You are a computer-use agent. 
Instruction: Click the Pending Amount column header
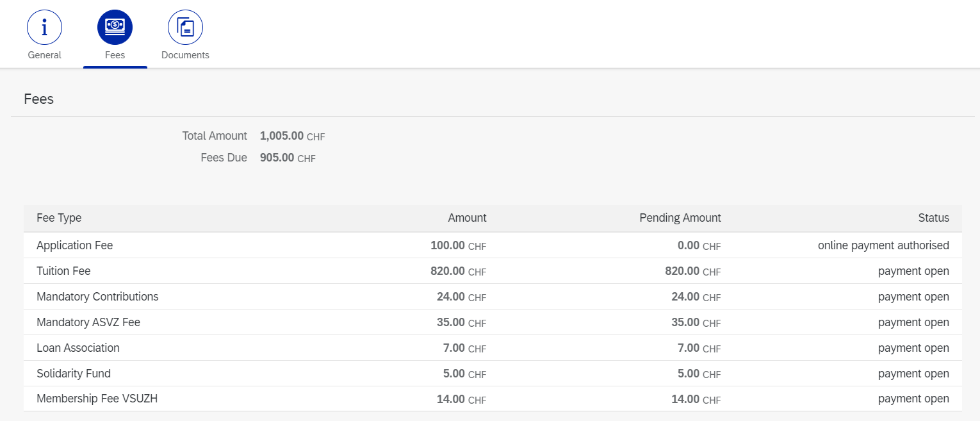point(680,218)
